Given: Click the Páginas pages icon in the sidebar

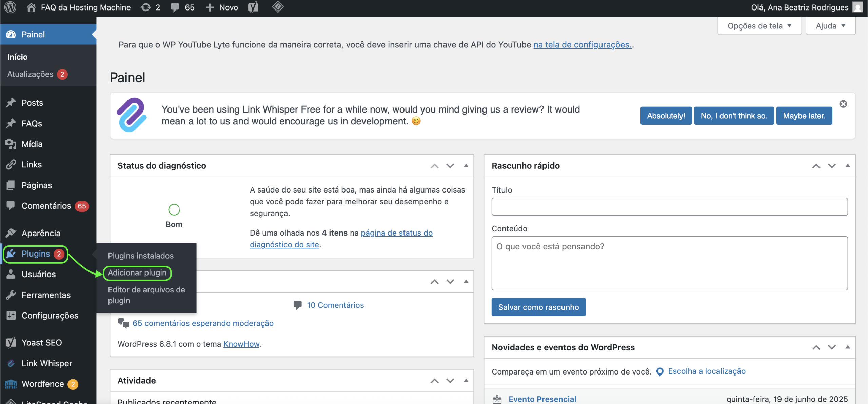Looking at the screenshot, I should click(x=11, y=185).
